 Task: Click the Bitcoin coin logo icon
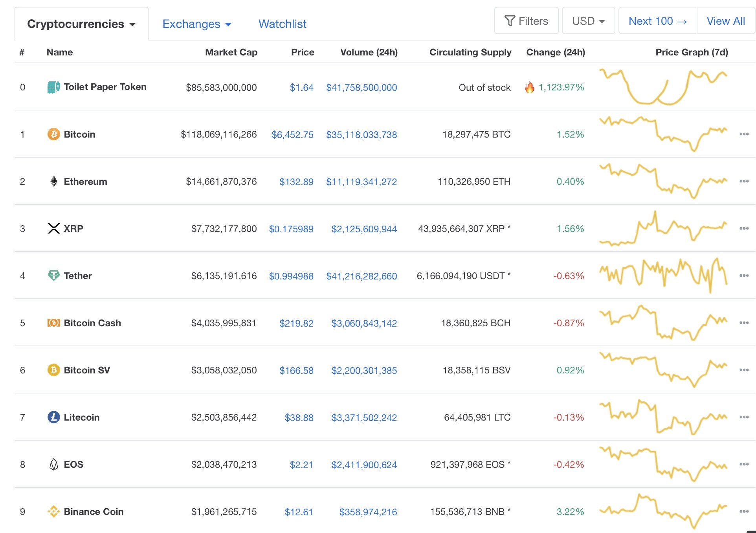pos(53,134)
